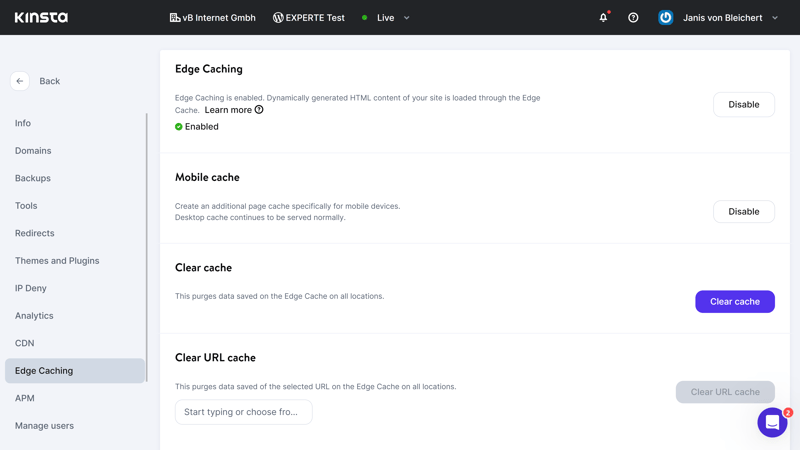This screenshot has width=800, height=450.
Task: Disable the Mobile cache
Action: 743,212
